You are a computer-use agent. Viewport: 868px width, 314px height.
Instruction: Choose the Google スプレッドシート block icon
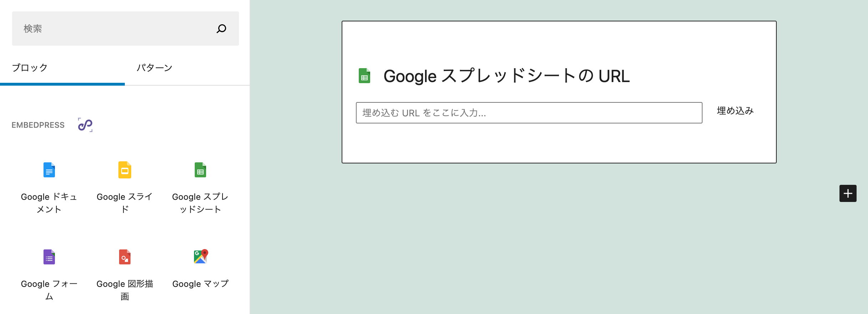200,170
